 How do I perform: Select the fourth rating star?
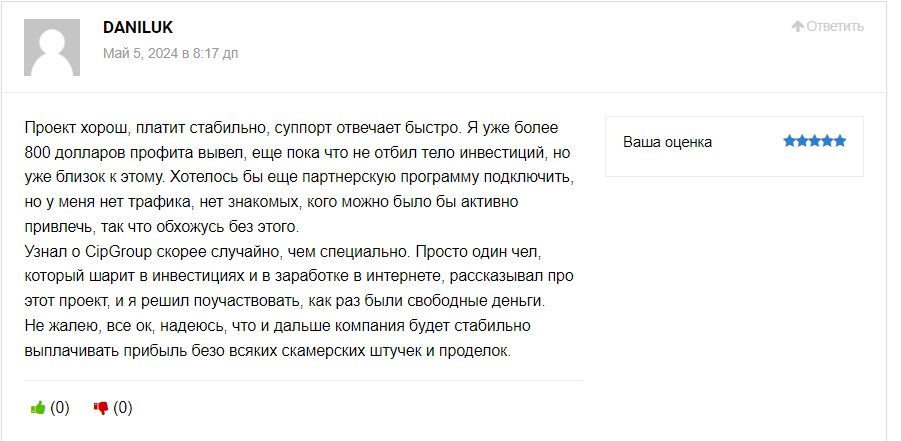click(827, 141)
